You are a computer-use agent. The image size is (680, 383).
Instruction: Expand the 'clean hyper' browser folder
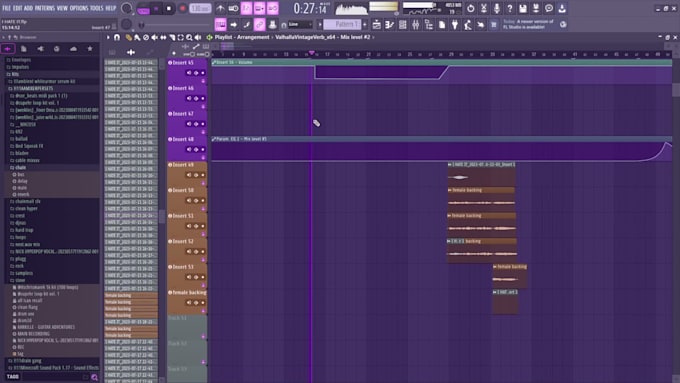coord(51,208)
